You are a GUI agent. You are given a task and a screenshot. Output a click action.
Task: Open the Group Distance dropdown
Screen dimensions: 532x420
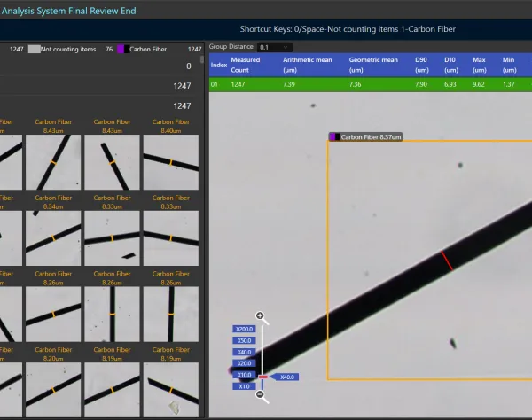(x=275, y=47)
